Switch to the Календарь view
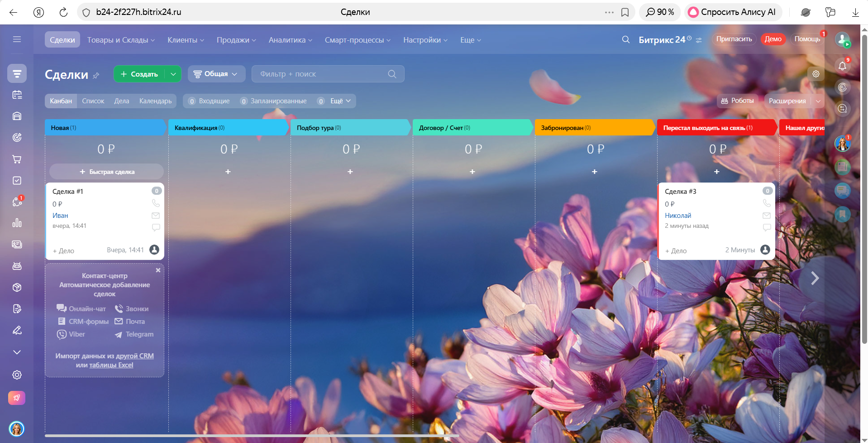The width and height of the screenshot is (868, 443). [156, 101]
